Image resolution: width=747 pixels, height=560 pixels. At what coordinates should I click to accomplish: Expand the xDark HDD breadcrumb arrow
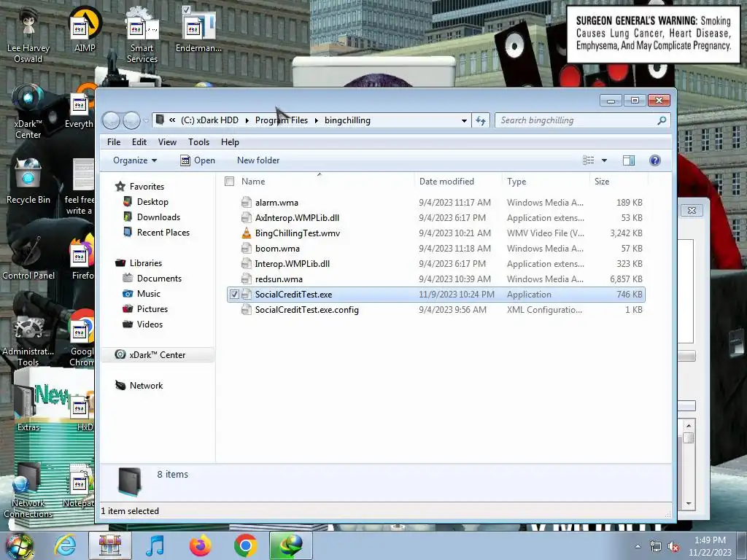pyautogui.click(x=247, y=120)
